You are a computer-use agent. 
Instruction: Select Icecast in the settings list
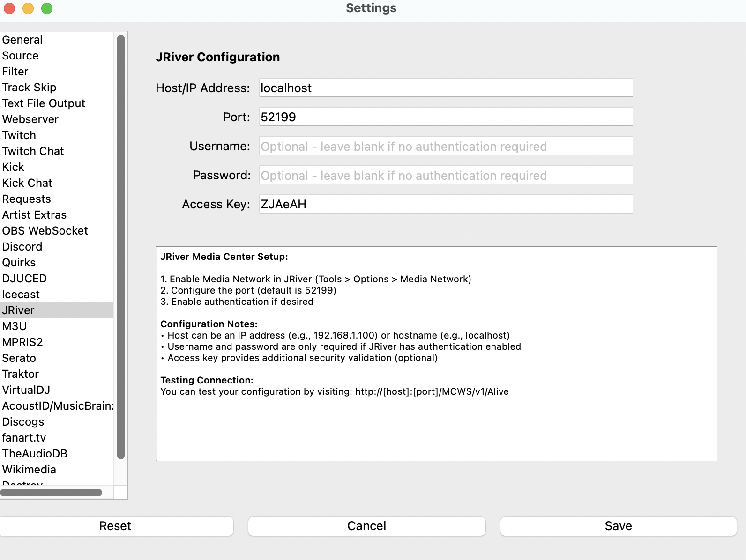21,295
